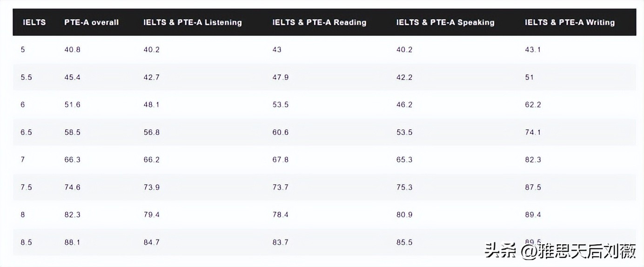Click the IELTS column header

point(34,22)
